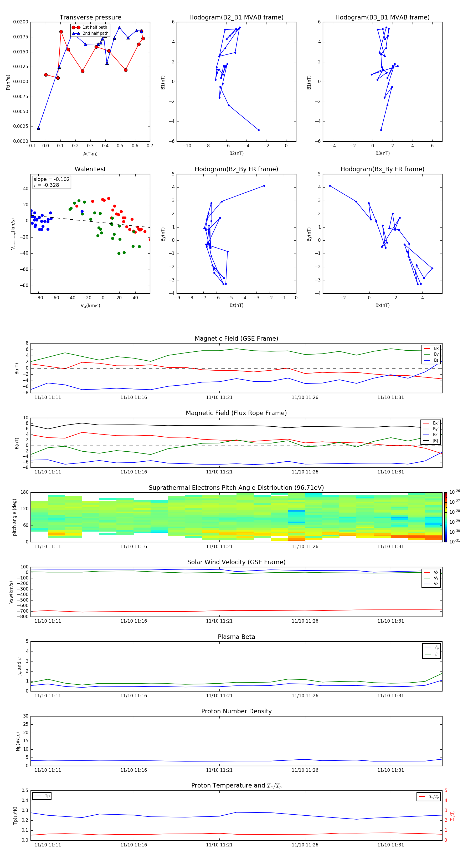Click the "V_remaining(km/s)" y-axis label
This screenshot has width=473, height=868.
pyautogui.click(x=13, y=234)
